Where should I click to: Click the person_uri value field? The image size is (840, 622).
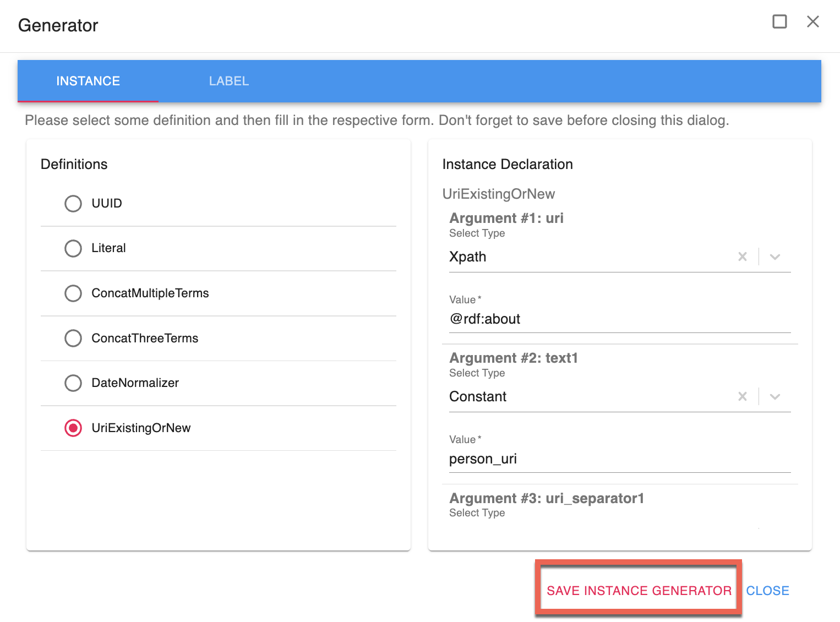tap(619, 459)
